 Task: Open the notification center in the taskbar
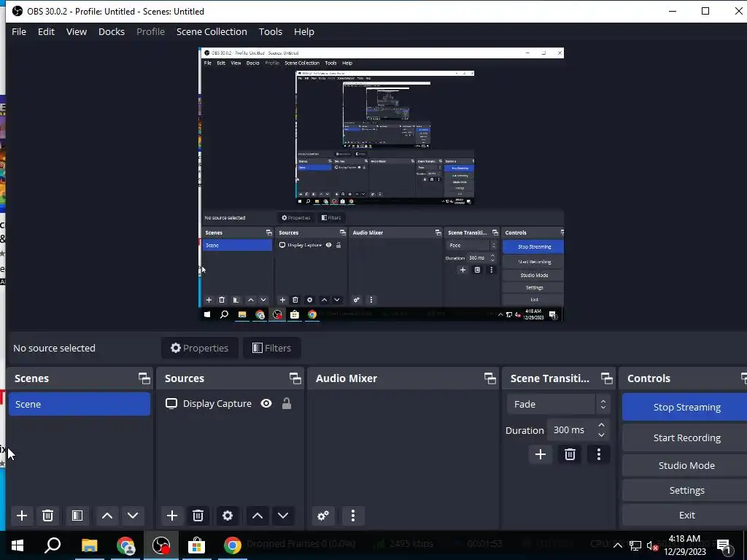(x=724, y=545)
